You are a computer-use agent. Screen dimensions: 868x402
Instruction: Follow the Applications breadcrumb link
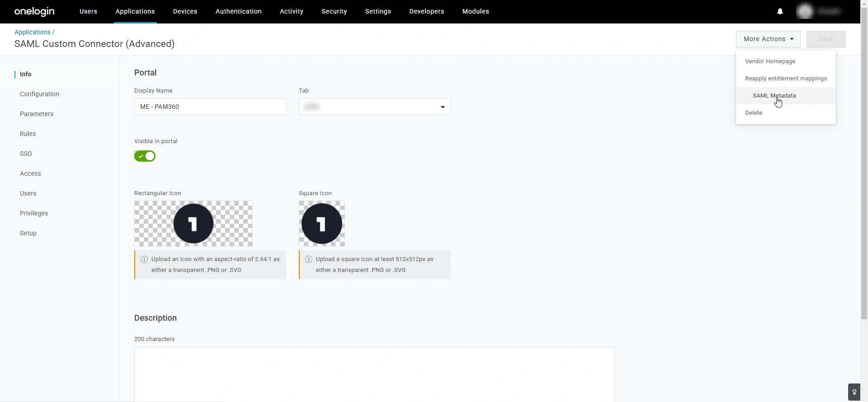coord(33,32)
